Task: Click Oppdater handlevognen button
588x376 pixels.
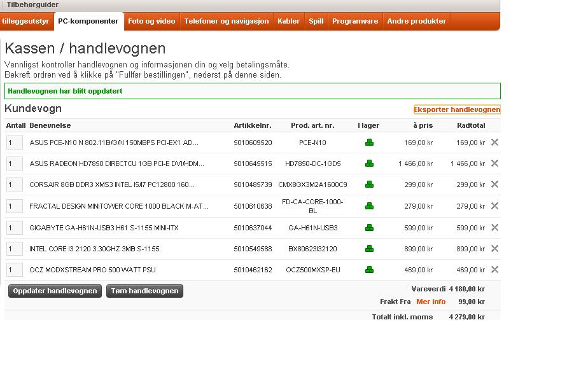Action: 55,291
